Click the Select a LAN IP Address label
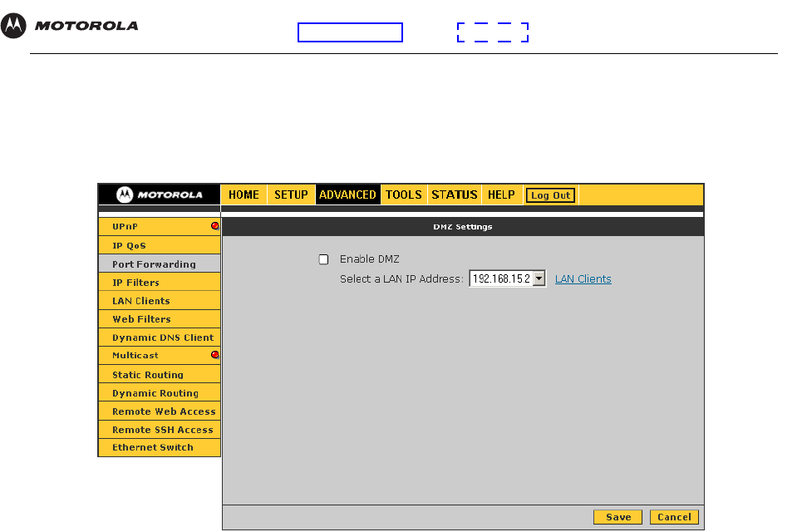Viewport: 802px width, 532px height. [x=401, y=278]
